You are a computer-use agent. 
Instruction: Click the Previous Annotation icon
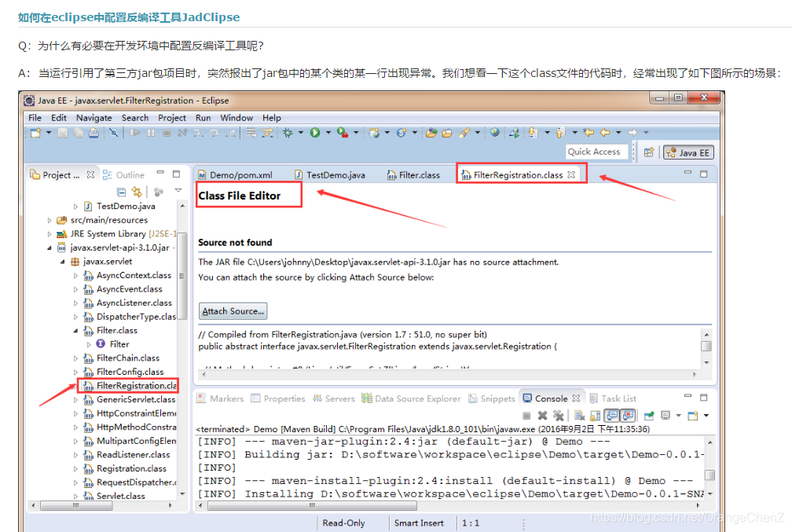click(560, 133)
